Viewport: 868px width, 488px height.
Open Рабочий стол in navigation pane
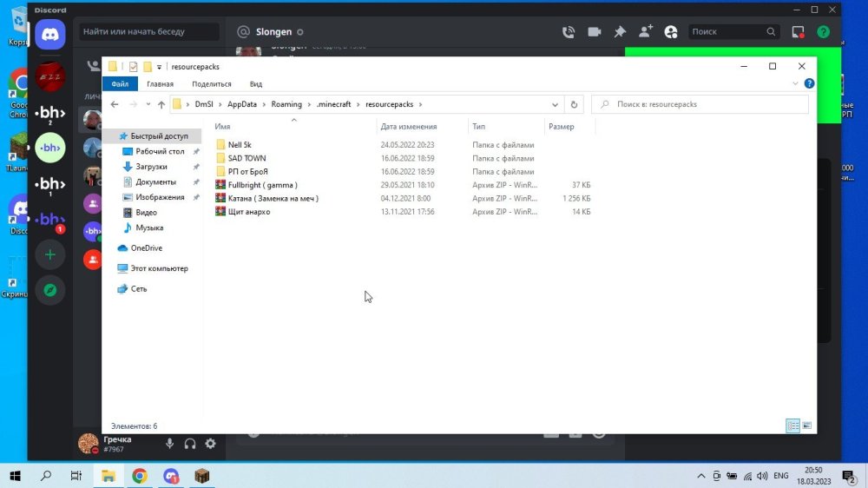[x=160, y=151]
